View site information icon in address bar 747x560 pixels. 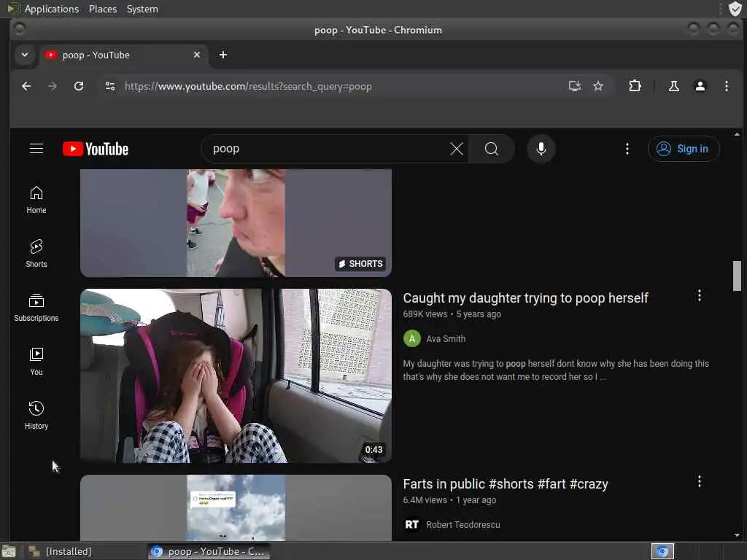(110, 86)
